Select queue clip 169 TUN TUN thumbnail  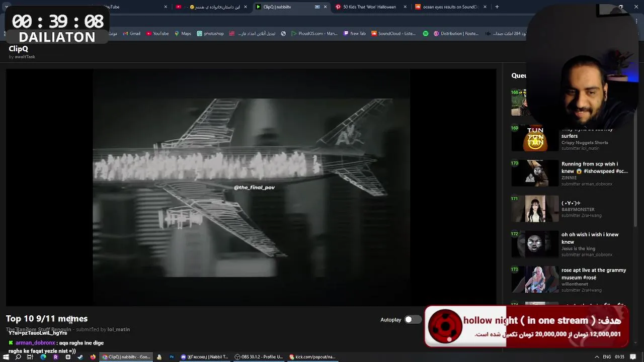pos(535,138)
